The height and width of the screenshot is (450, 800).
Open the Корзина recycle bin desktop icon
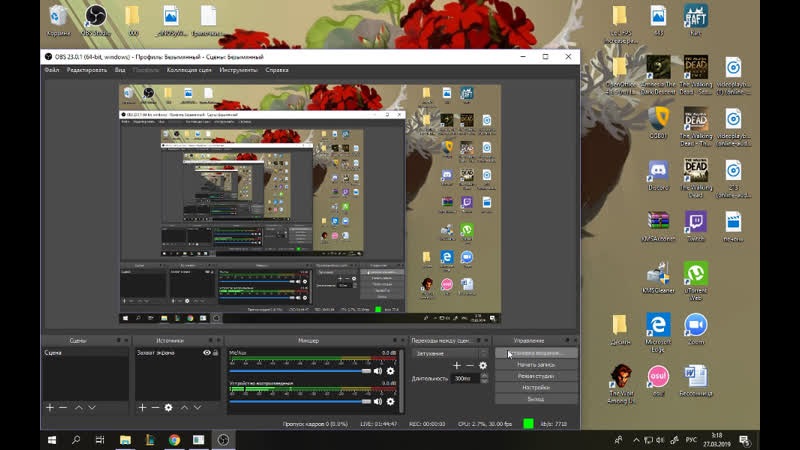point(58,20)
